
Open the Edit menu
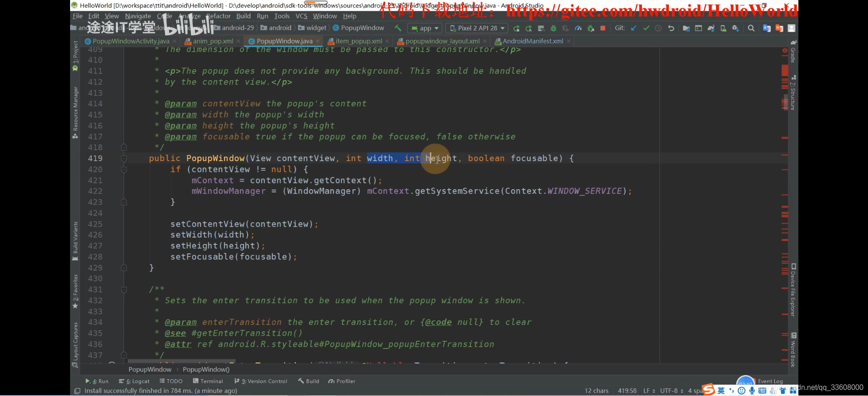coord(94,16)
